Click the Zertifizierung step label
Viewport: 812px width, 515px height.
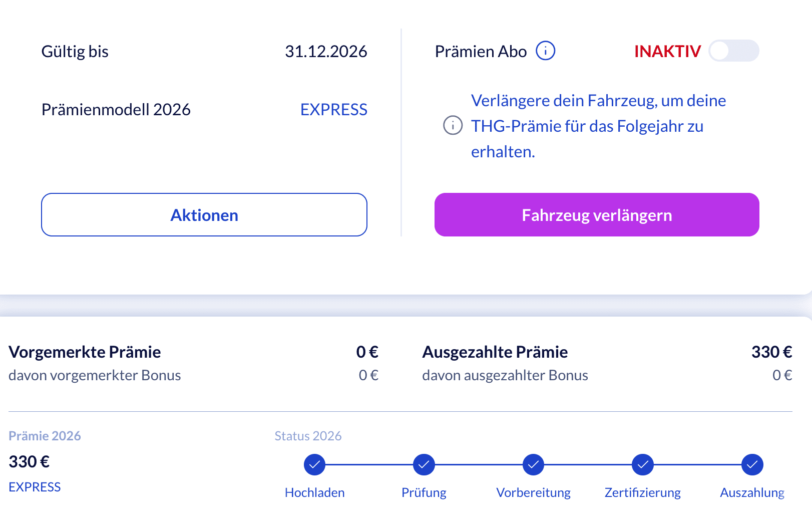pyautogui.click(x=642, y=492)
